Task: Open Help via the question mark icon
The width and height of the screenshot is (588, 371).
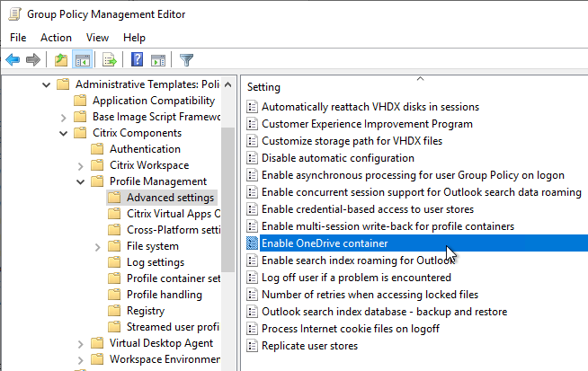Action: pos(137,60)
